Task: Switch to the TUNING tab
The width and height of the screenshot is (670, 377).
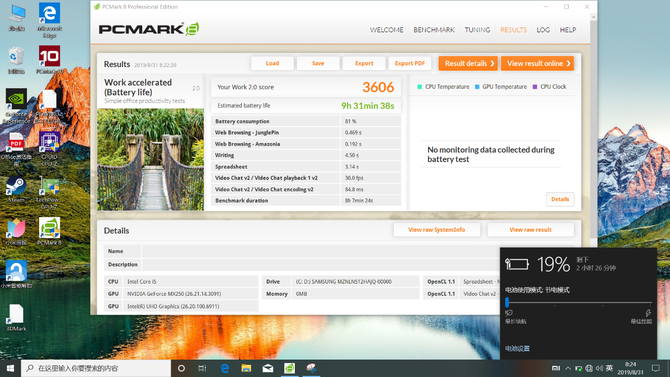Action: point(477,30)
